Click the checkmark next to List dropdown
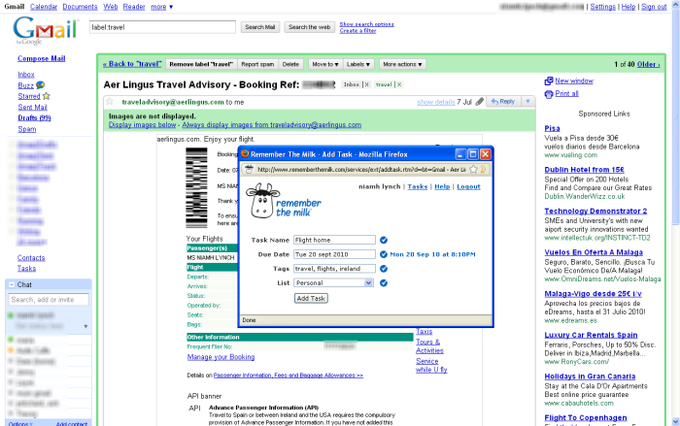The image size is (680, 426). coord(383,283)
